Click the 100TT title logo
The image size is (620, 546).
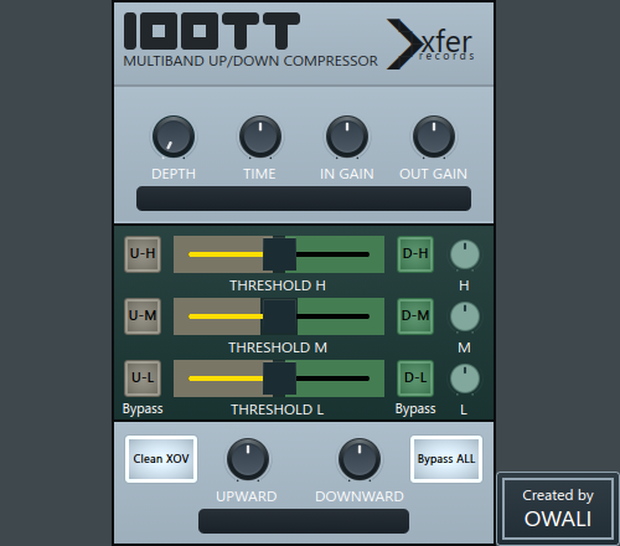coord(212,31)
